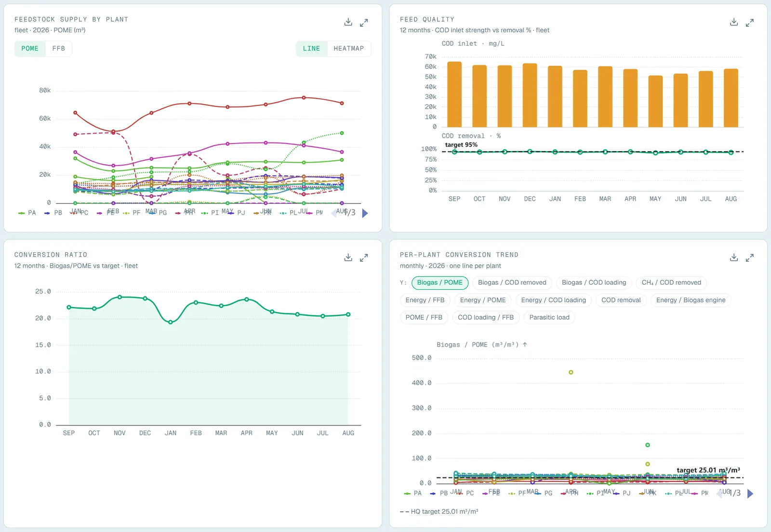Switch feedstock type to FFB
This screenshot has width=771, height=532.
pos(59,49)
